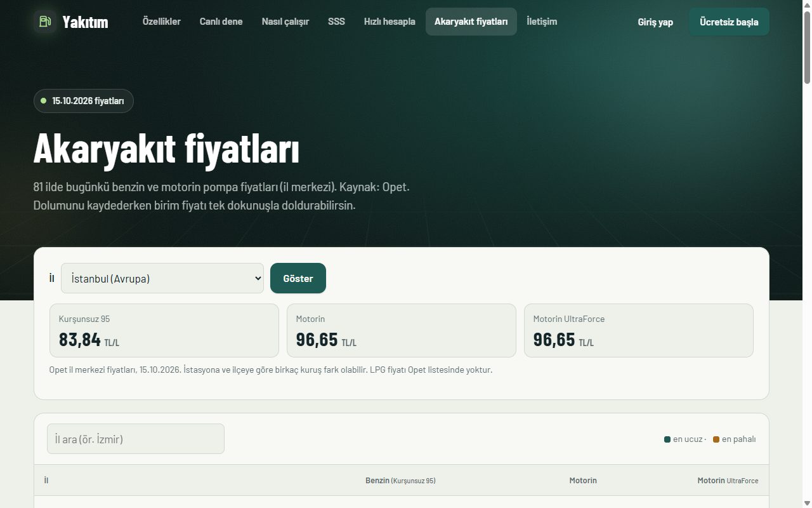Click the Yakıtım brand name
812x508 pixels.
[x=85, y=22]
